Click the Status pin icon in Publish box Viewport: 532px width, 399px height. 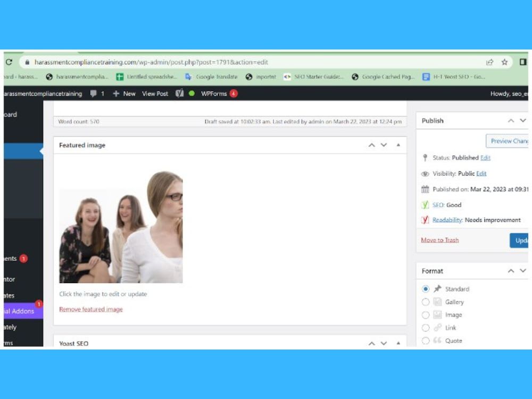pyautogui.click(x=425, y=158)
